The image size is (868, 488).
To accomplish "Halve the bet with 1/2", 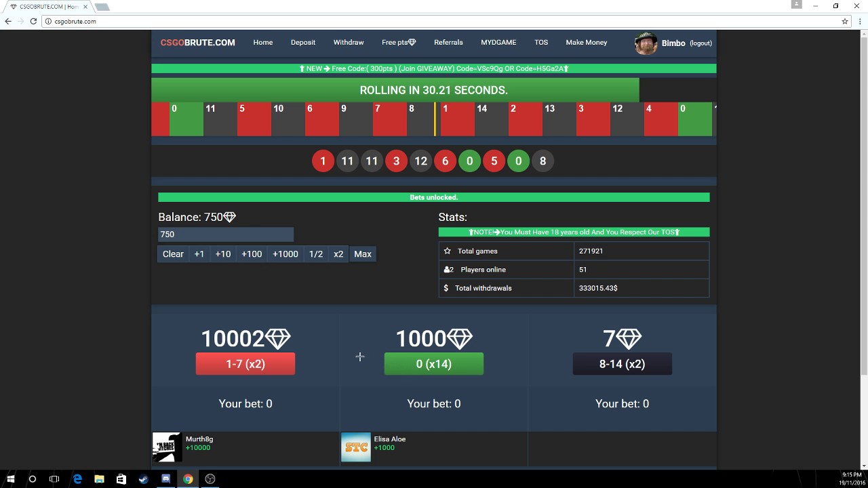I will click(x=316, y=253).
